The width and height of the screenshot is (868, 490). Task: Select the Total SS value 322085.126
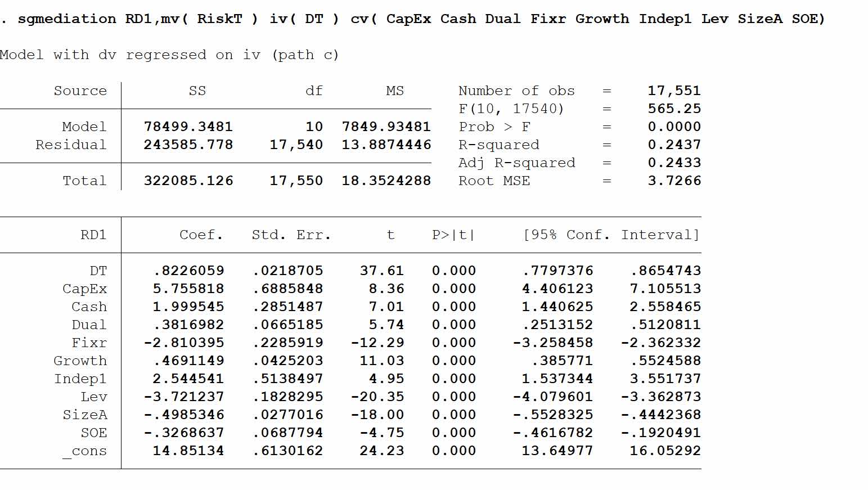pyautogui.click(x=188, y=181)
